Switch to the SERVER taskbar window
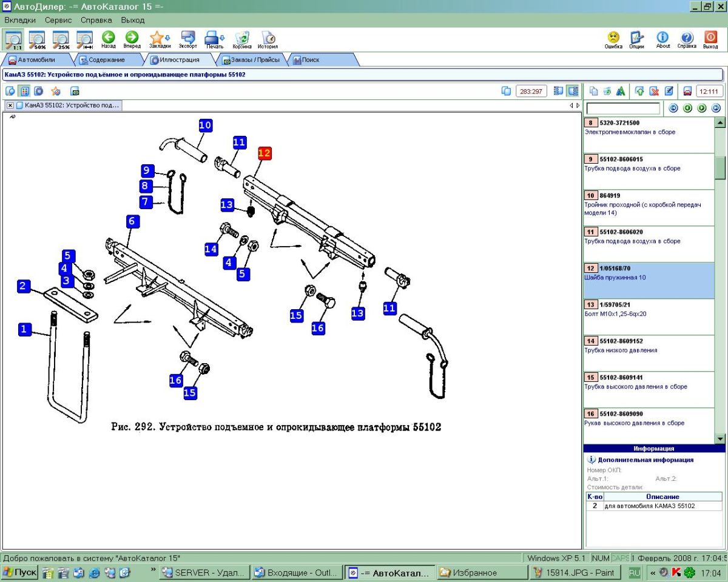 point(204,572)
